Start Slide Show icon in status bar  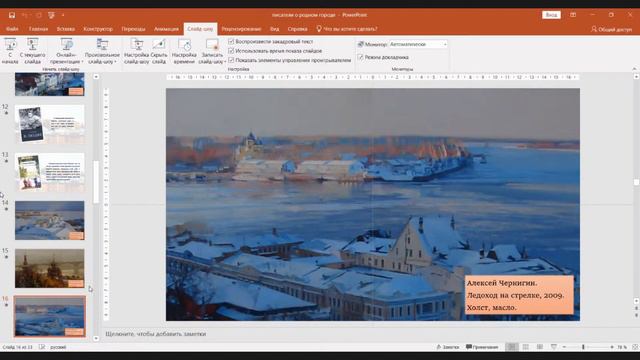coord(553,347)
